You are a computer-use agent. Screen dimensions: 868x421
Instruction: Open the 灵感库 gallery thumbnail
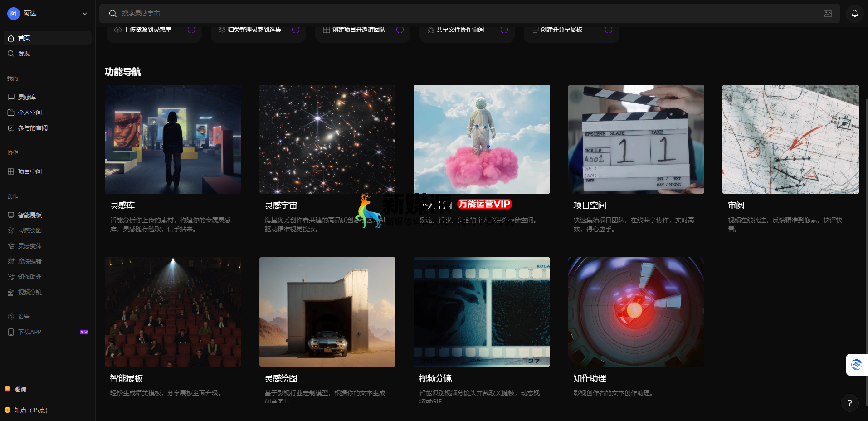(173, 139)
